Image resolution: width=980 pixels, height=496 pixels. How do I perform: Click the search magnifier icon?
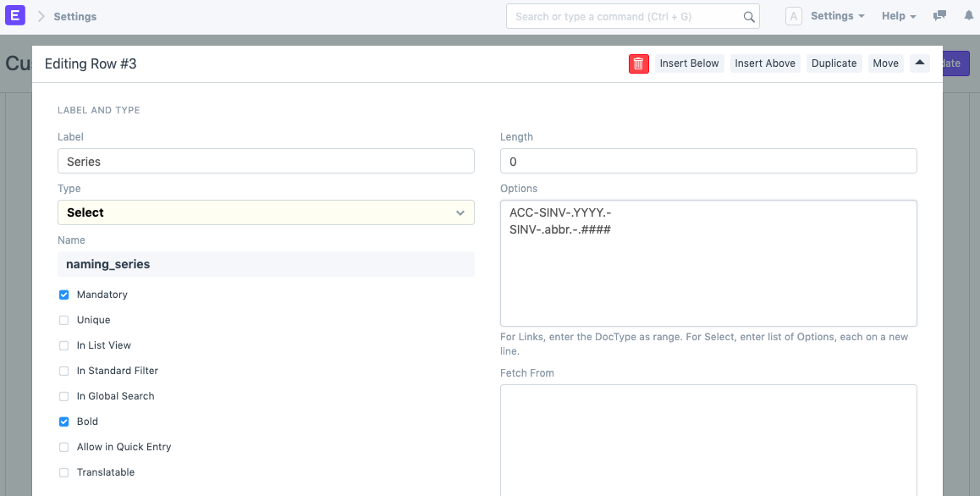click(x=748, y=17)
